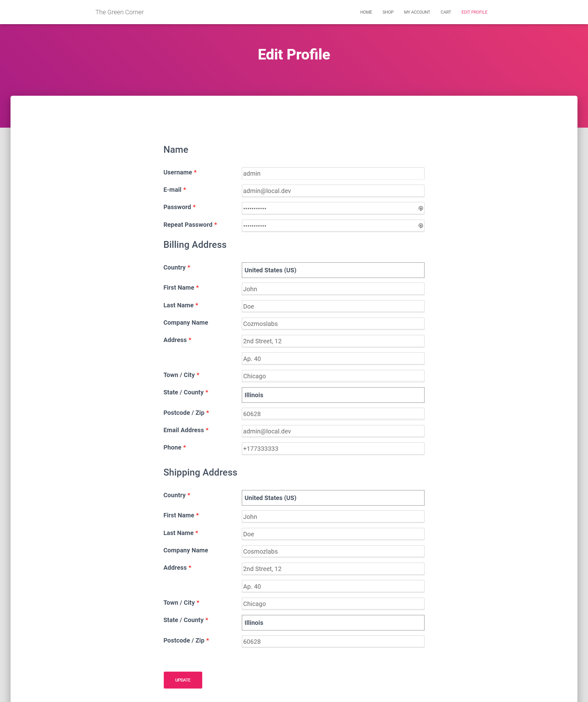The image size is (588, 702).
Task: Click the key icon in Repeat Password field
Action: click(420, 226)
